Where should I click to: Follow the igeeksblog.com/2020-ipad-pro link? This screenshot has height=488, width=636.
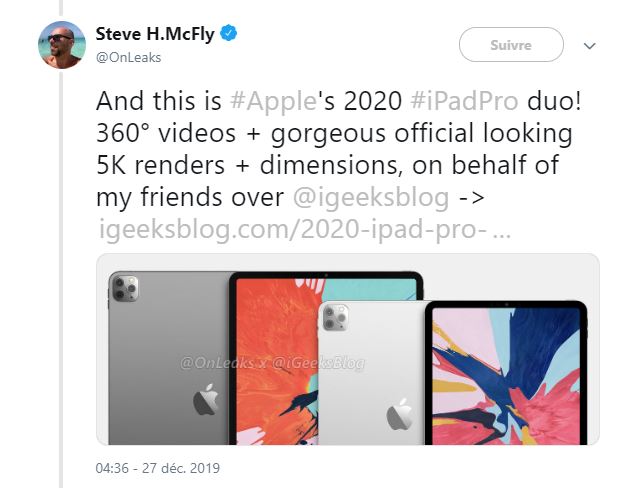pos(305,230)
